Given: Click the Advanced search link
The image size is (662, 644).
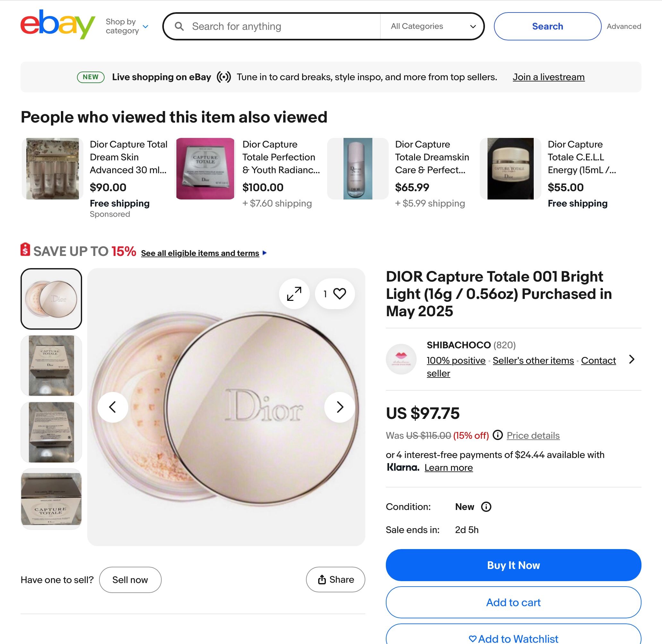Looking at the screenshot, I should coord(624,26).
